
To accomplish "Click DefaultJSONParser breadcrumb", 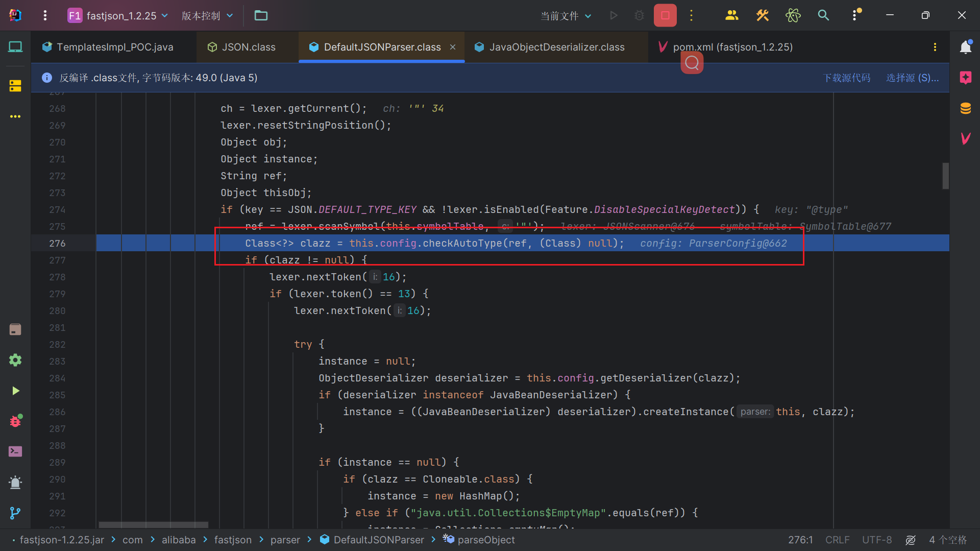I will pyautogui.click(x=372, y=540).
